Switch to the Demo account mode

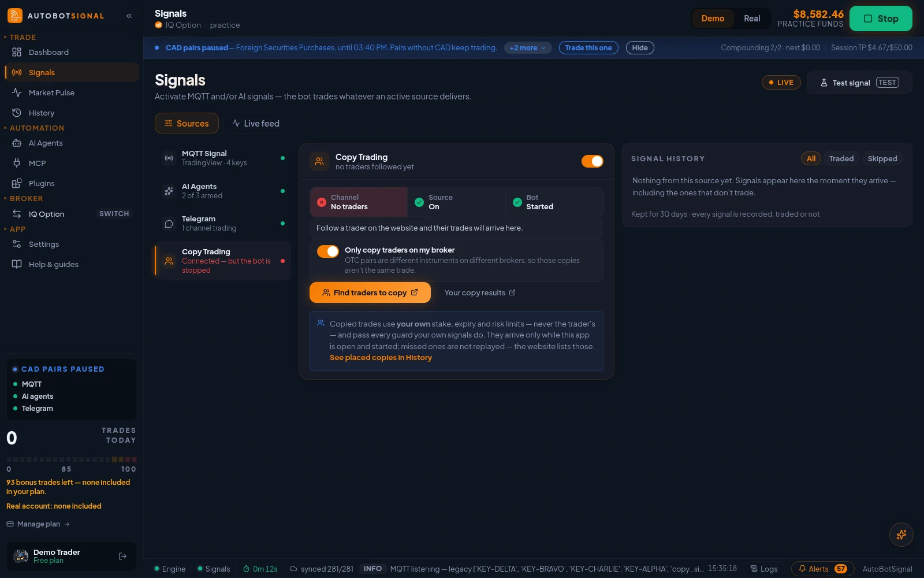tap(713, 18)
